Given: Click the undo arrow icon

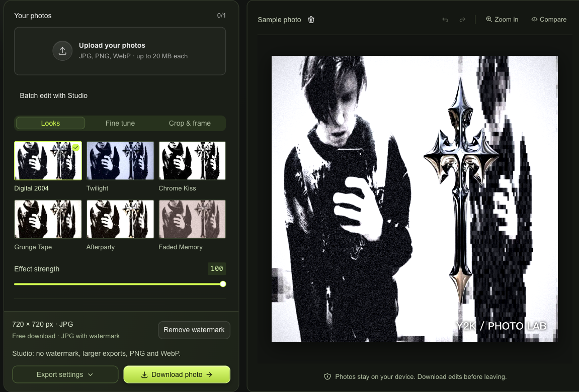Looking at the screenshot, I should [445, 20].
